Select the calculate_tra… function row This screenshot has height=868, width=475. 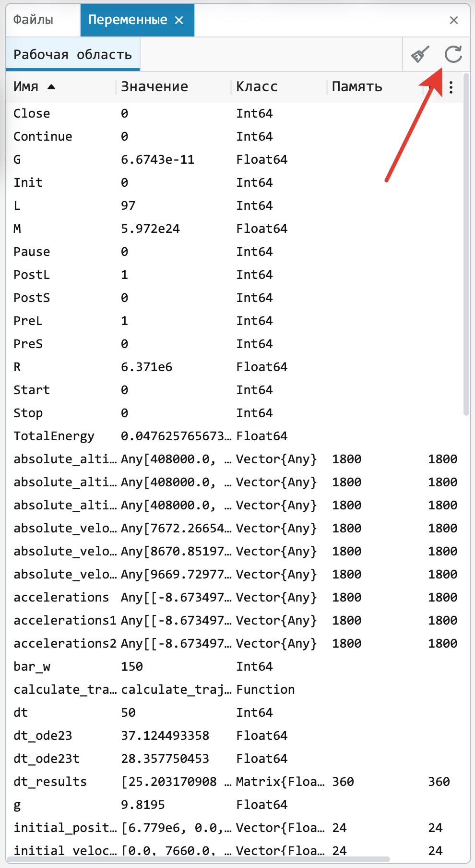pos(234,689)
